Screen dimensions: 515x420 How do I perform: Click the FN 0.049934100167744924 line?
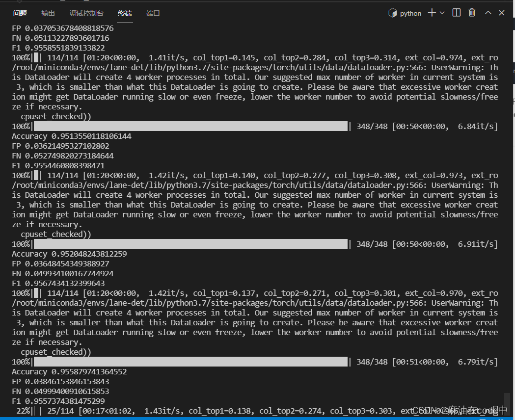63,274
